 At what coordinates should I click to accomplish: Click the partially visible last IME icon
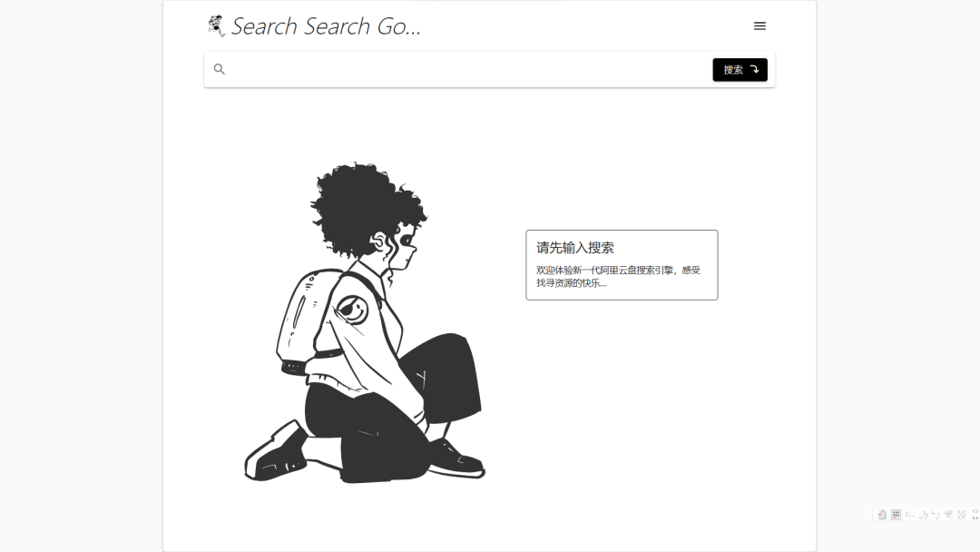[975, 515]
